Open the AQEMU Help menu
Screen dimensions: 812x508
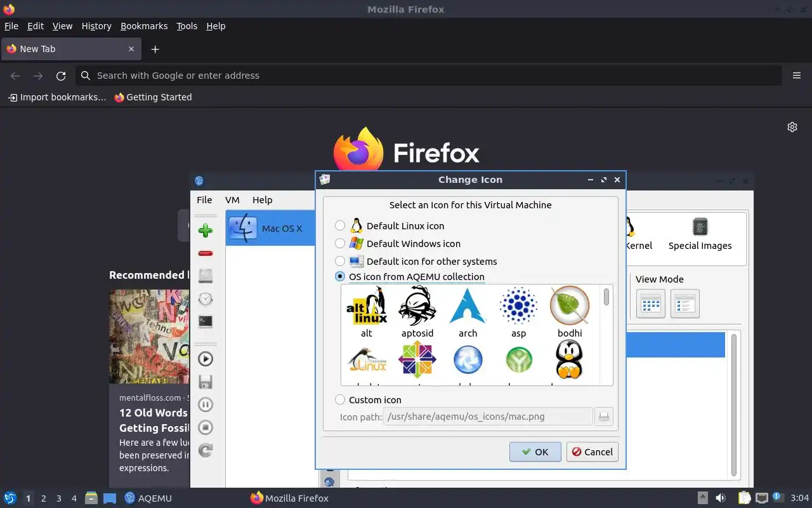tap(262, 199)
